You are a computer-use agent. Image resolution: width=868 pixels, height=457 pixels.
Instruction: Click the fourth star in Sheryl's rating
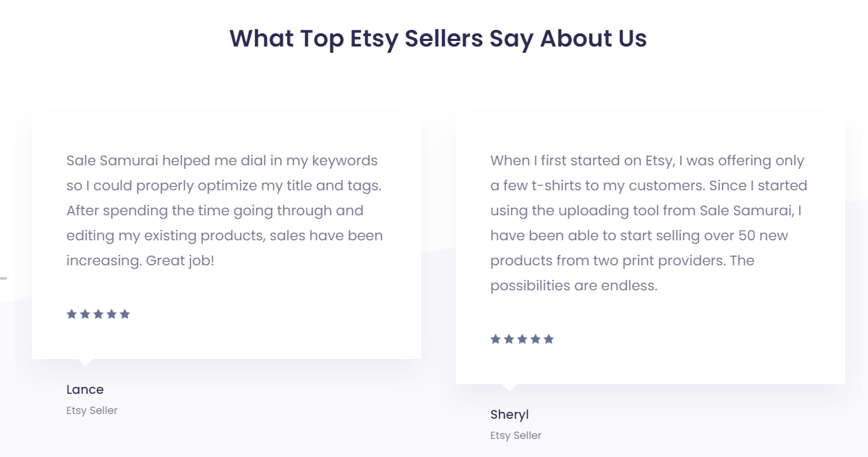tap(535, 339)
